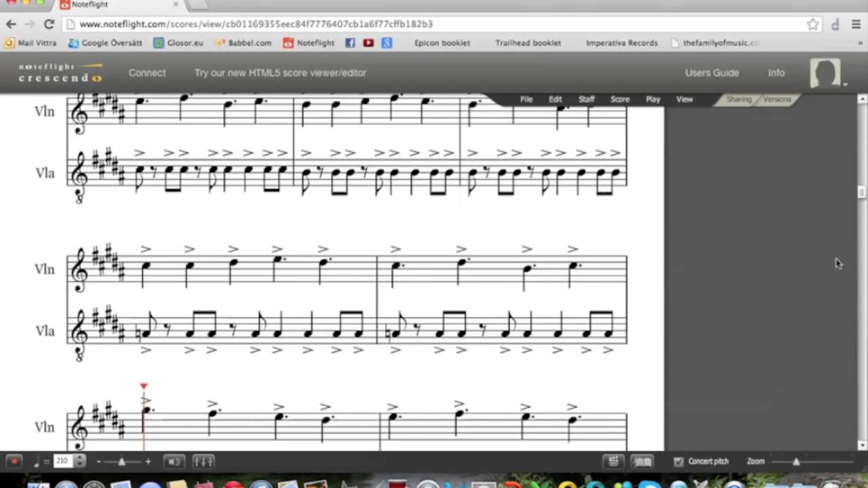This screenshot has height=488, width=868.
Task: Open the Epicon booklet bookmark
Action: [442, 43]
